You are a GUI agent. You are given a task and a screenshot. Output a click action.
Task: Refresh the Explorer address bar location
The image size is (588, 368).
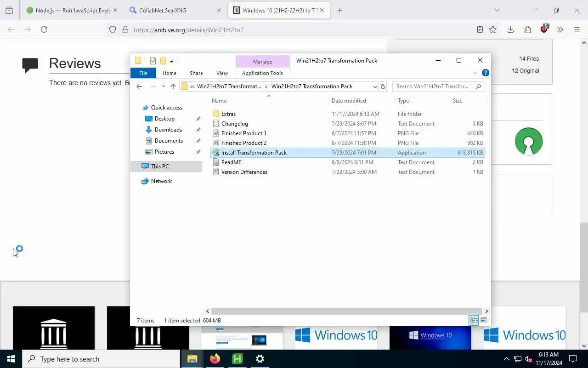pos(383,86)
